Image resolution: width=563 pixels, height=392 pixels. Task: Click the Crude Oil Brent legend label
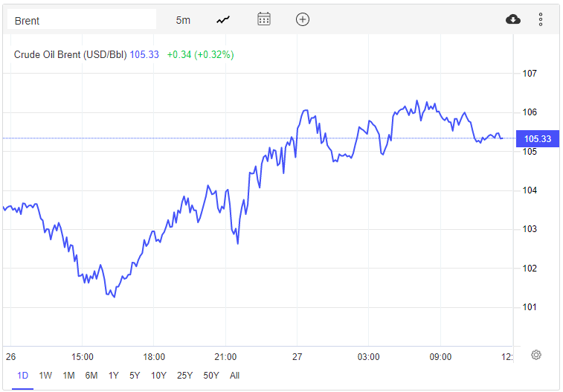point(71,54)
